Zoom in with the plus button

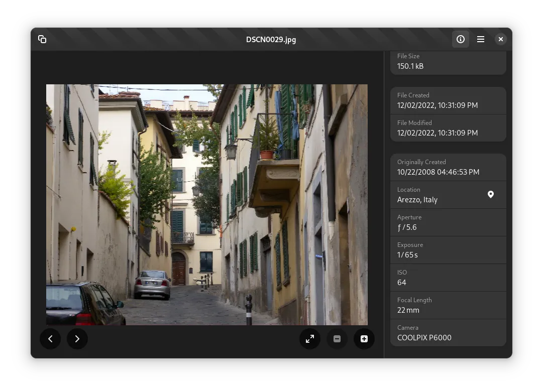pyautogui.click(x=364, y=339)
